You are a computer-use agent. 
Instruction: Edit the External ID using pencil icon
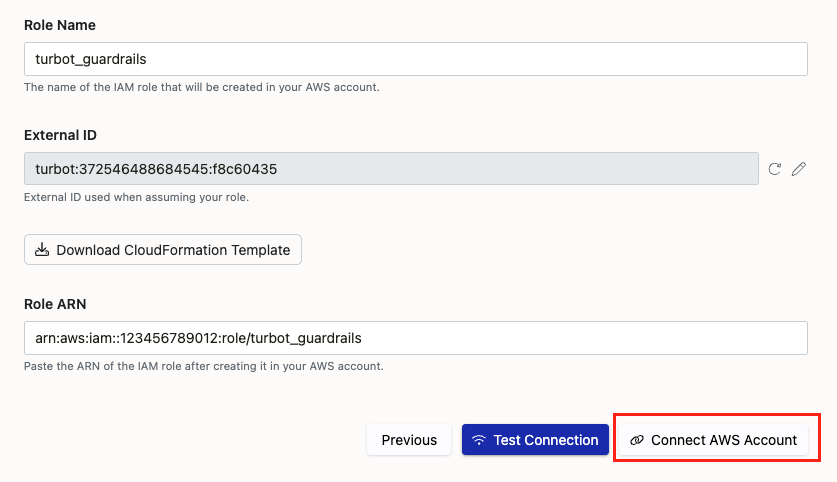click(x=798, y=169)
